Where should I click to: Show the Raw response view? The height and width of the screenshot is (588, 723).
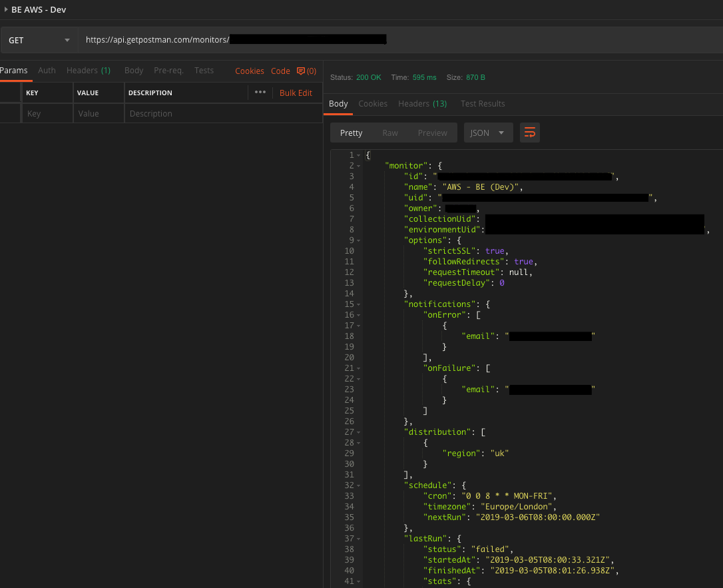390,133
